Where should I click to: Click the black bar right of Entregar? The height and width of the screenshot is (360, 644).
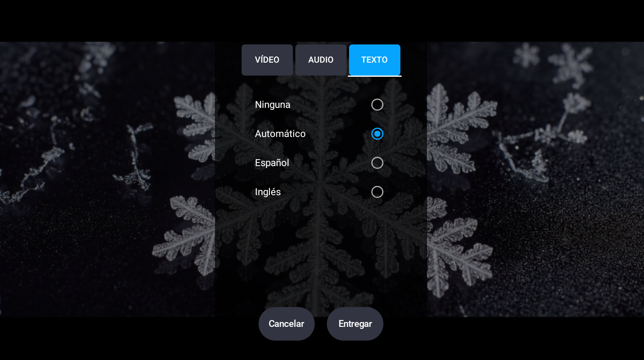click(x=513, y=339)
